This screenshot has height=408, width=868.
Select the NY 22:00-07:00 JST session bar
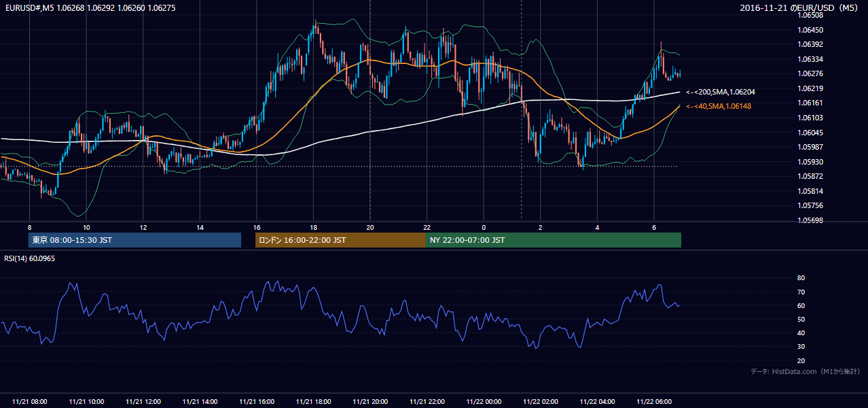coord(554,240)
